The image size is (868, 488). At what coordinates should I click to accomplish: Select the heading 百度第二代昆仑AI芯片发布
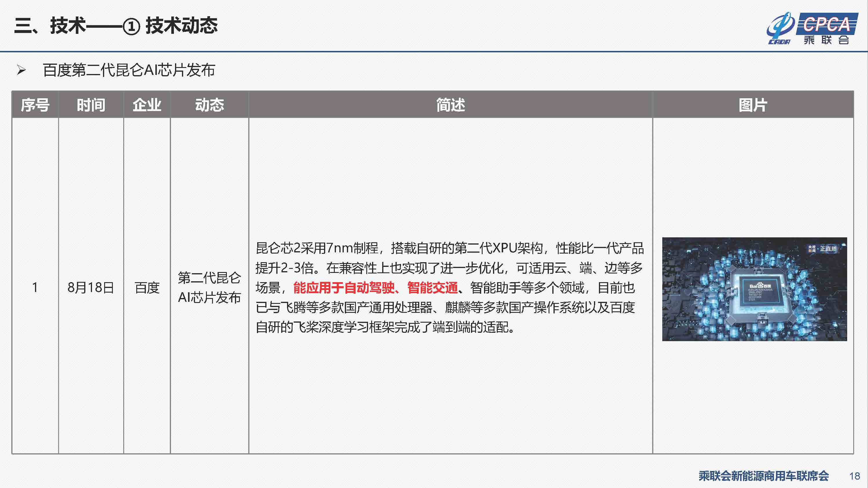click(x=129, y=70)
